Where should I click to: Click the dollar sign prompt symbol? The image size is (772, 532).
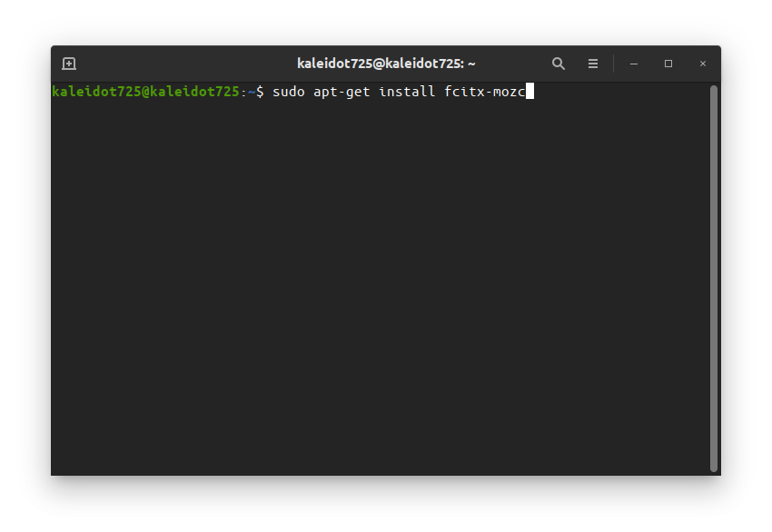[x=260, y=92]
